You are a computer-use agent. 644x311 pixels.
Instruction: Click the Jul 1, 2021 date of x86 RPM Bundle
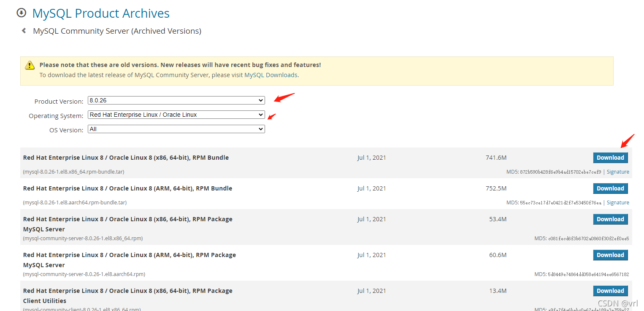click(x=372, y=158)
